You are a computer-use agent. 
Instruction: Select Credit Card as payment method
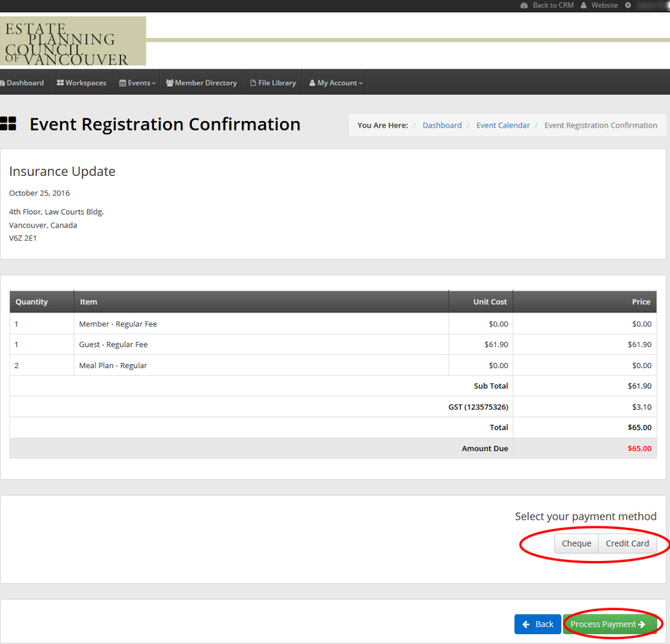627,543
